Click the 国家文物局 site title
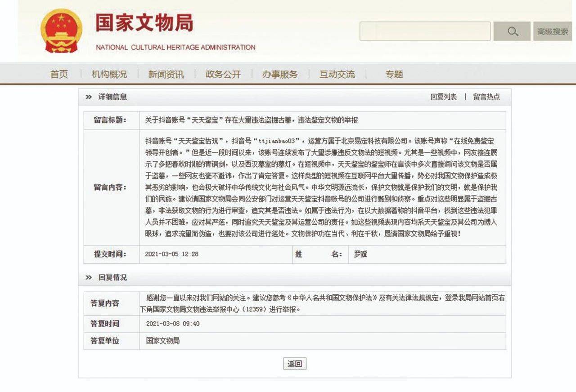The width and height of the screenshot is (576, 392). 144,23
